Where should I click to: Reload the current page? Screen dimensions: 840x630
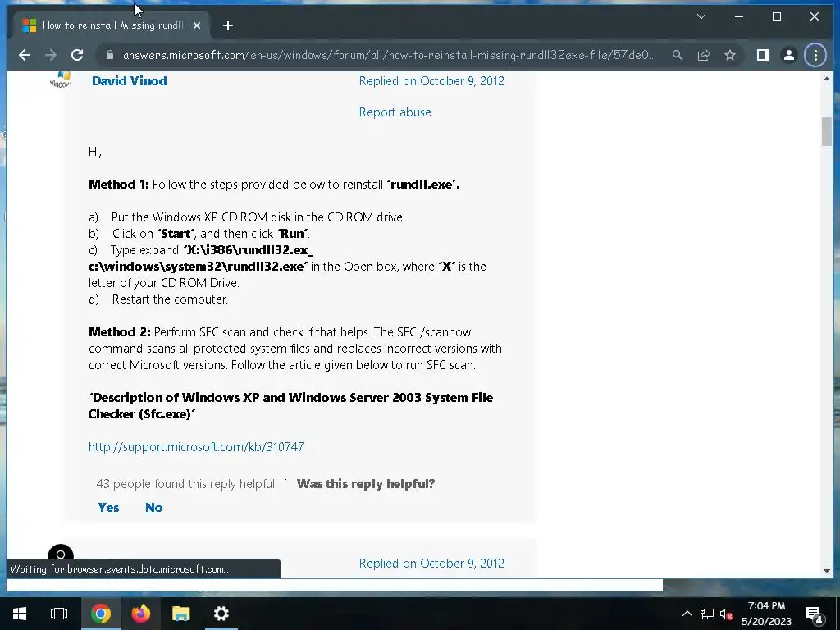[77, 55]
